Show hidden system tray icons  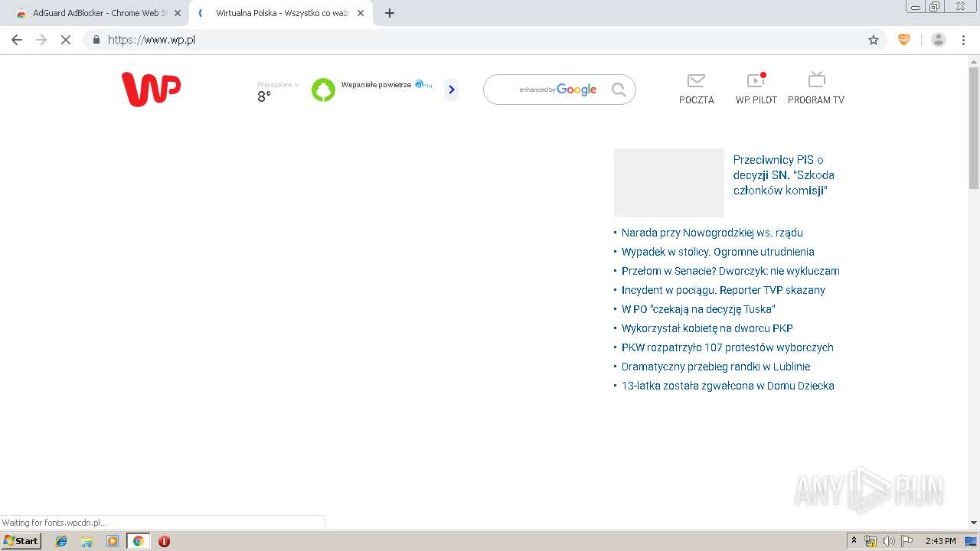point(854,541)
